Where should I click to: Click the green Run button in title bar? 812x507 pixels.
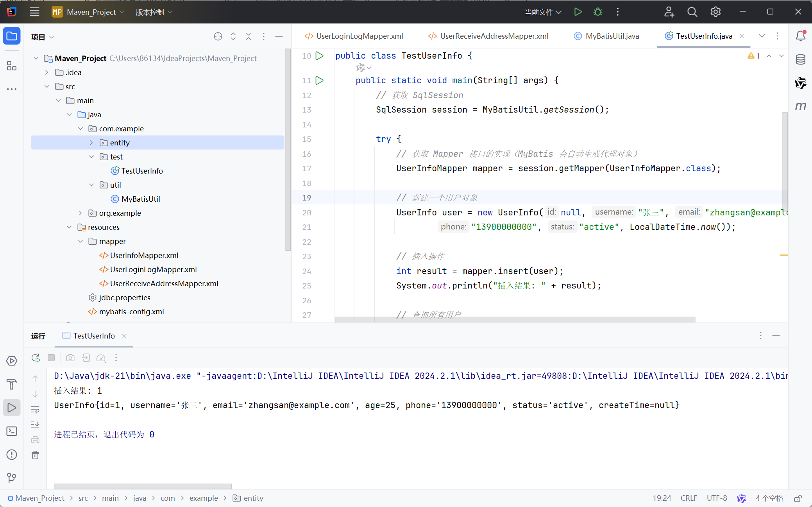[x=578, y=12]
